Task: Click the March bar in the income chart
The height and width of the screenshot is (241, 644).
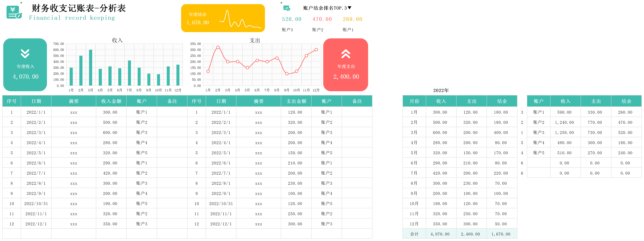Action: (91, 68)
